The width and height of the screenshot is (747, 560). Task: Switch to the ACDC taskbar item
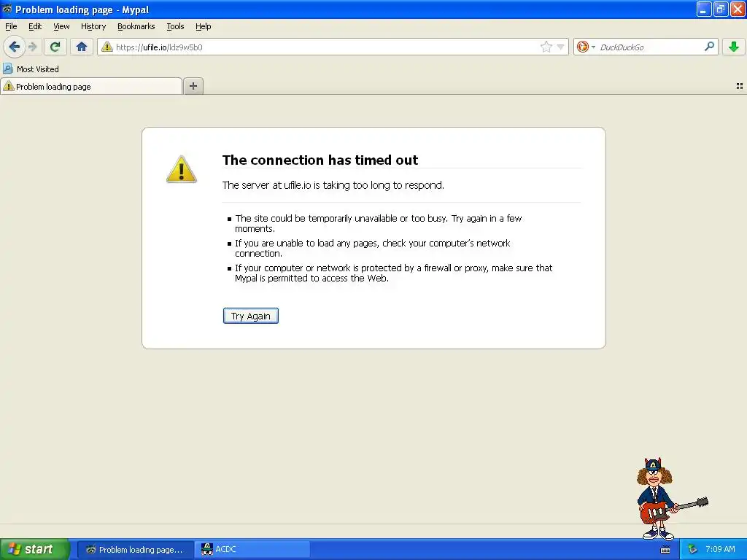tap(252, 550)
